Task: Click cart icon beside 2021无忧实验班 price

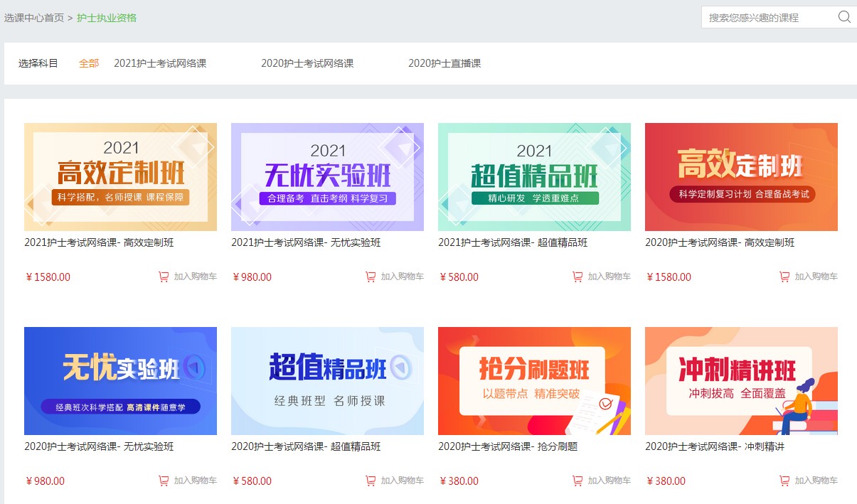Action: point(370,277)
